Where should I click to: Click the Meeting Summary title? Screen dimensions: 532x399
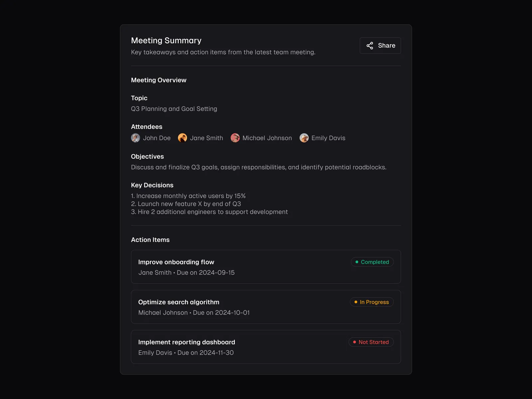(166, 41)
